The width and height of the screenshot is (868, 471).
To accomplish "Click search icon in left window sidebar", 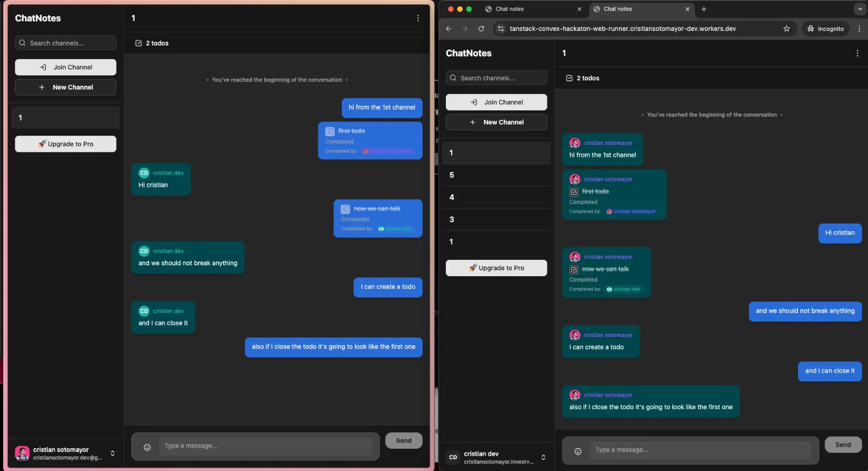I will point(22,43).
